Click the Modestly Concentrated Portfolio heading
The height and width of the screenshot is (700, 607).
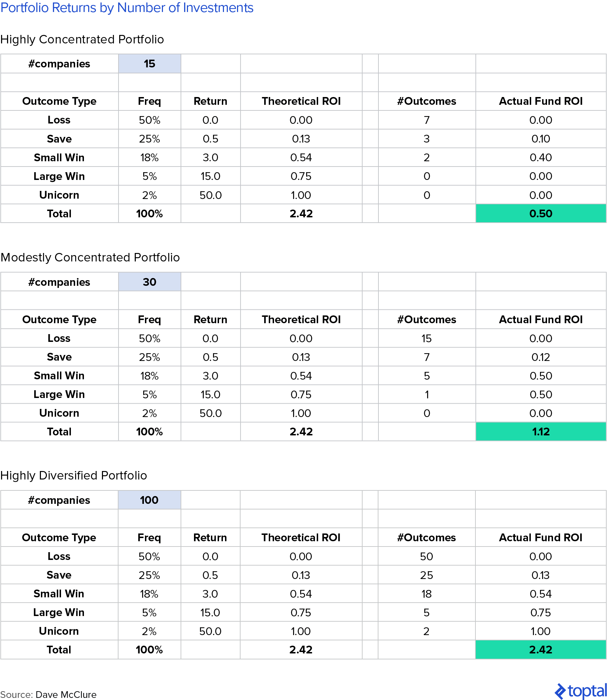(90, 258)
